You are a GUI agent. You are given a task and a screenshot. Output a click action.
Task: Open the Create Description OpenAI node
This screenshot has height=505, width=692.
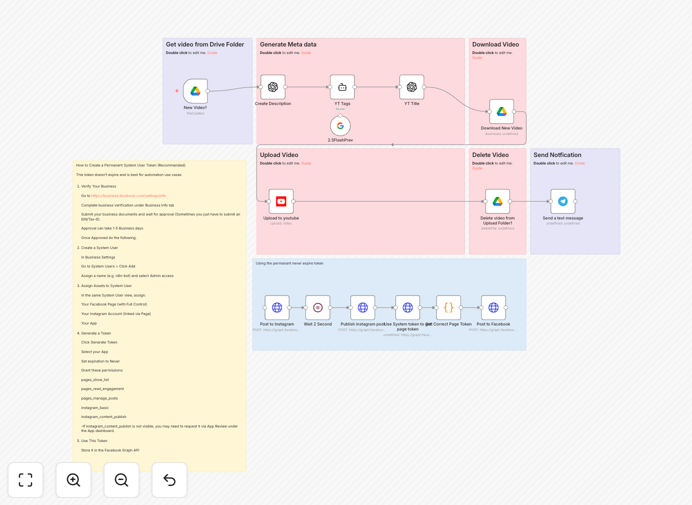pyautogui.click(x=273, y=87)
